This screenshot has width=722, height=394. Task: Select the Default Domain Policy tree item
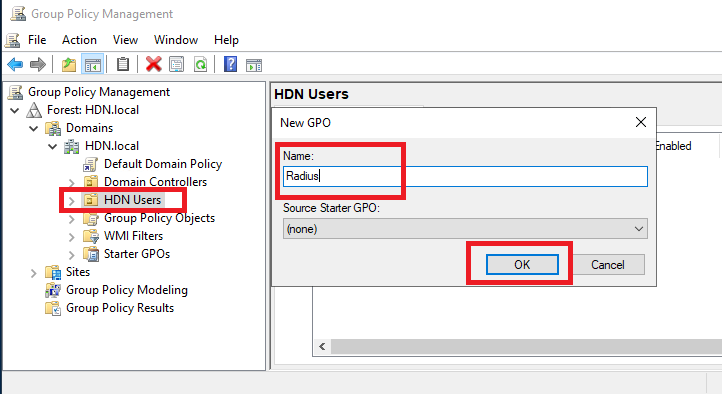(x=163, y=164)
